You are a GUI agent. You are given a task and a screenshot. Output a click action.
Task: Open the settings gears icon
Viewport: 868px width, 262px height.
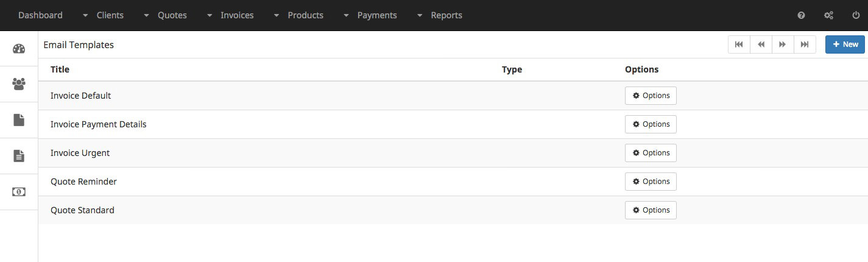(x=828, y=15)
